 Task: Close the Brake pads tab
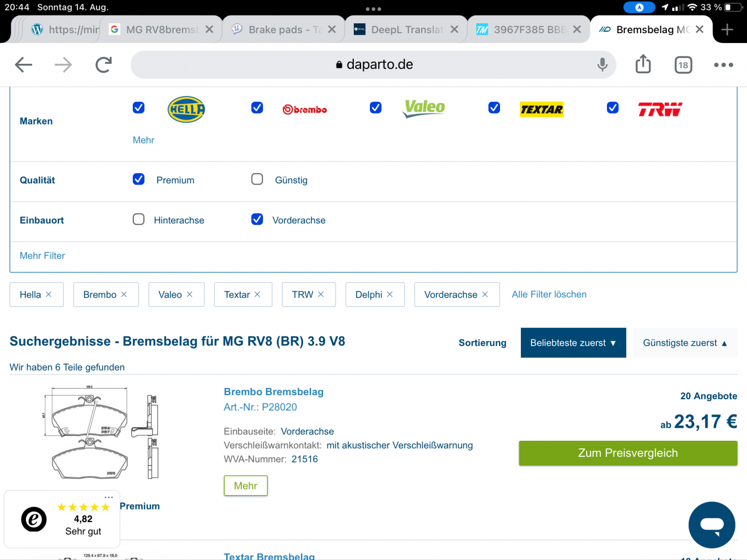332,30
